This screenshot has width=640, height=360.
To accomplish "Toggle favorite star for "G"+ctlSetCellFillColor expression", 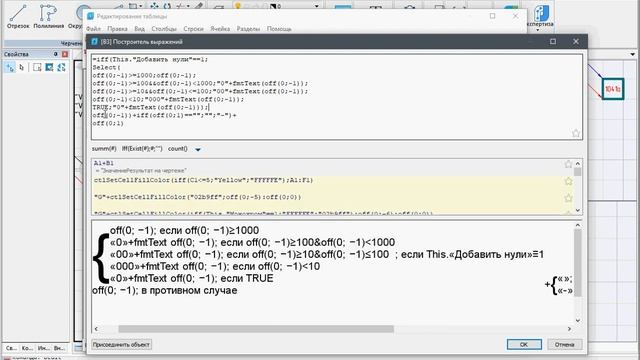I will (x=568, y=198).
